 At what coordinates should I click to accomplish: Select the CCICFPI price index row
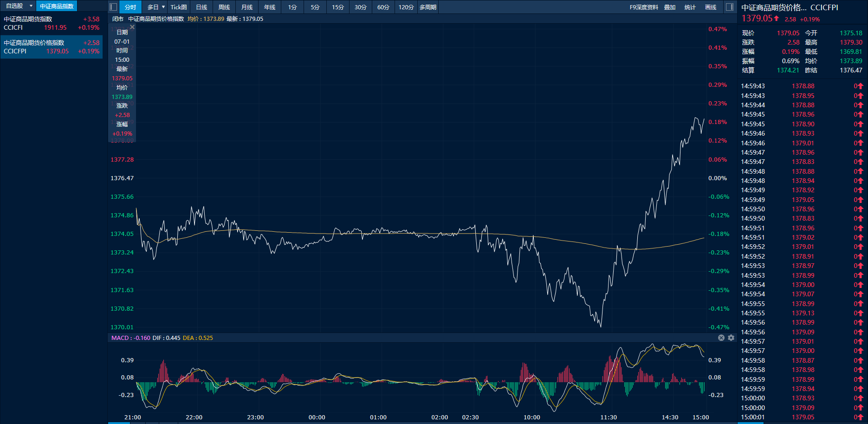click(51, 47)
